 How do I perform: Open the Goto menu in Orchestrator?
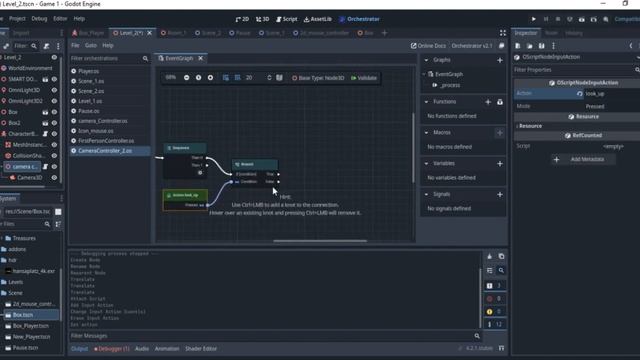[91, 46]
